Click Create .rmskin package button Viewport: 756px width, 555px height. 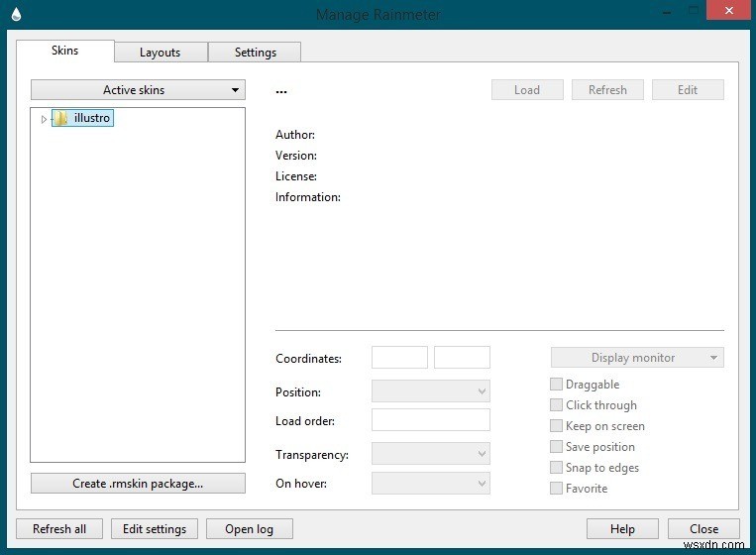click(138, 484)
